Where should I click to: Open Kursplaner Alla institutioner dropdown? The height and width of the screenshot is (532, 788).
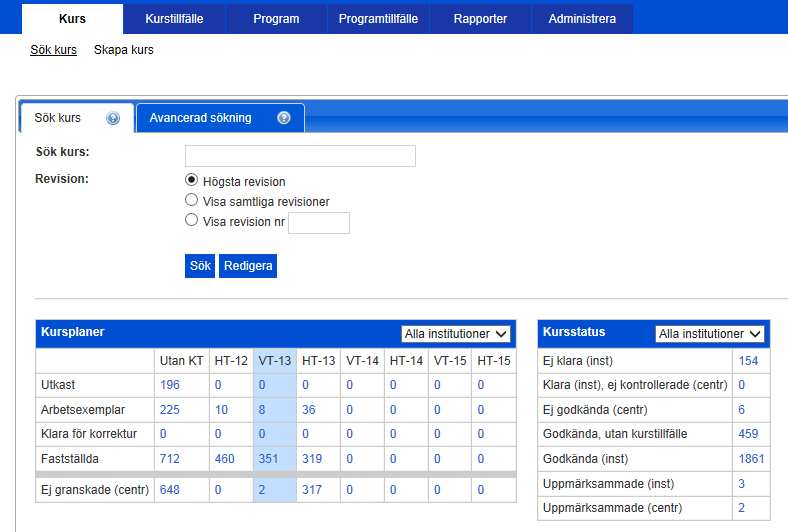coord(455,334)
